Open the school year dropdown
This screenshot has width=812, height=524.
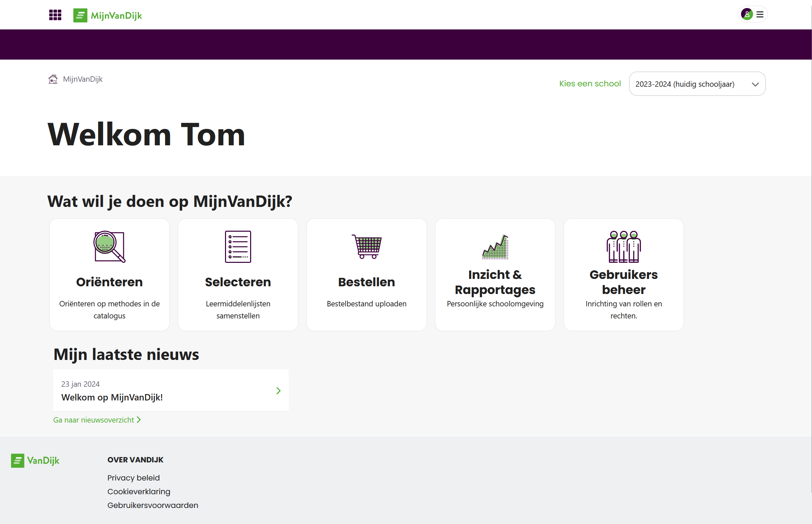[x=697, y=84]
